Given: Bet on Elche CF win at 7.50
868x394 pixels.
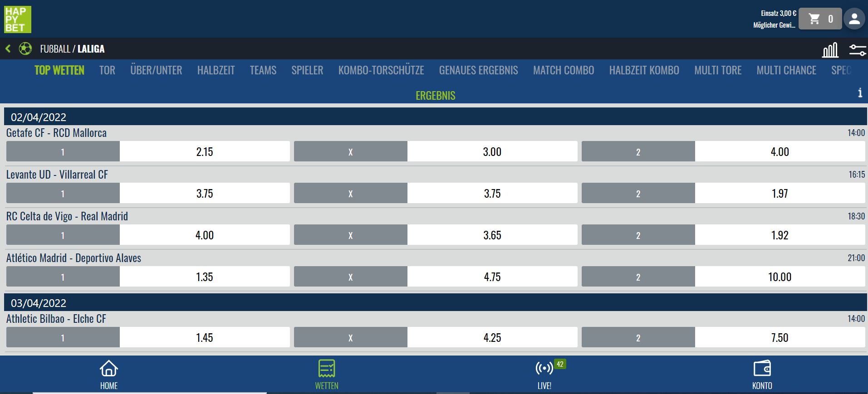Looking at the screenshot, I should point(723,337).
